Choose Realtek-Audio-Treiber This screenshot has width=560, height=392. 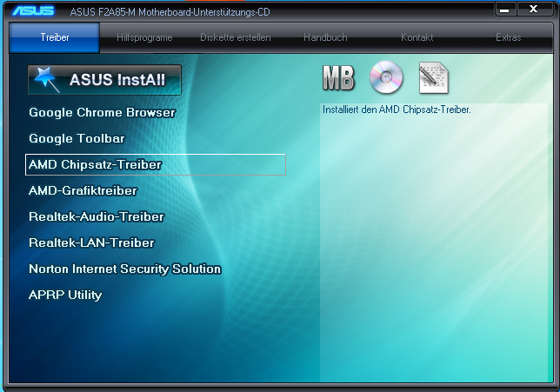[97, 216]
